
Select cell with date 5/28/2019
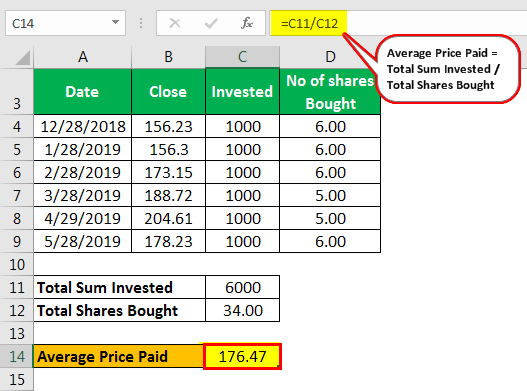(82, 241)
